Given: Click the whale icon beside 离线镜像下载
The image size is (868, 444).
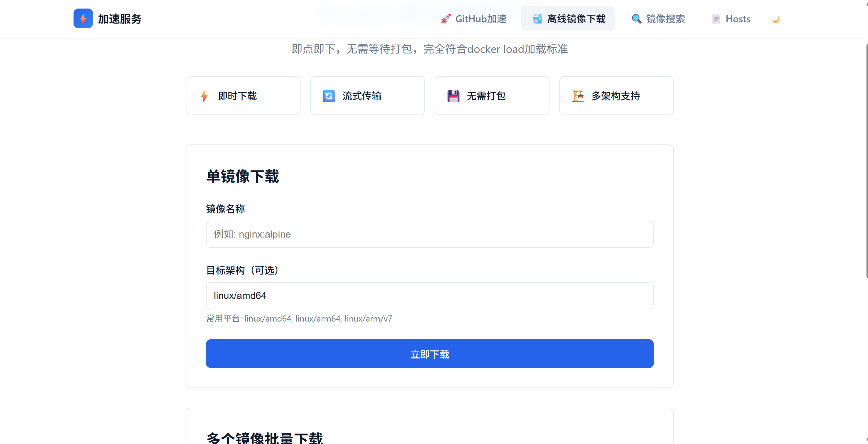Looking at the screenshot, I should click(537, 19).
